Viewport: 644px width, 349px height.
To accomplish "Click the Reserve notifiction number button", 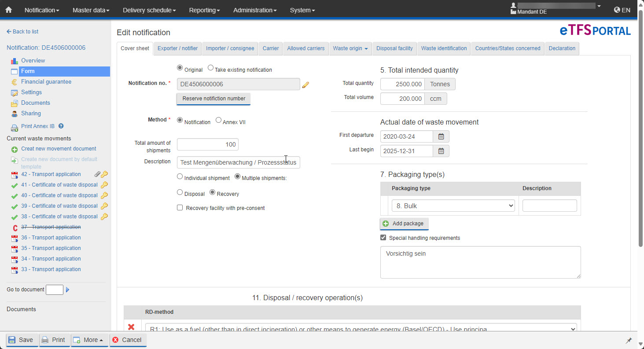I will tap(213, 99).
